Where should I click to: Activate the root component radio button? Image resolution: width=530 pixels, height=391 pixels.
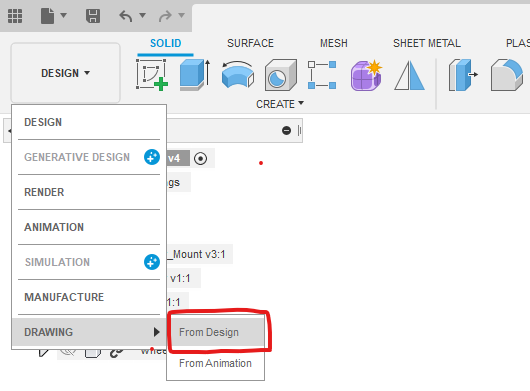tap(200, 158)
